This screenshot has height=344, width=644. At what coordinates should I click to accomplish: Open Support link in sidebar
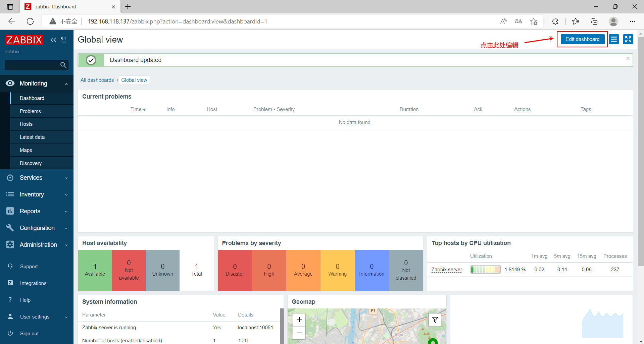[29, 266]
